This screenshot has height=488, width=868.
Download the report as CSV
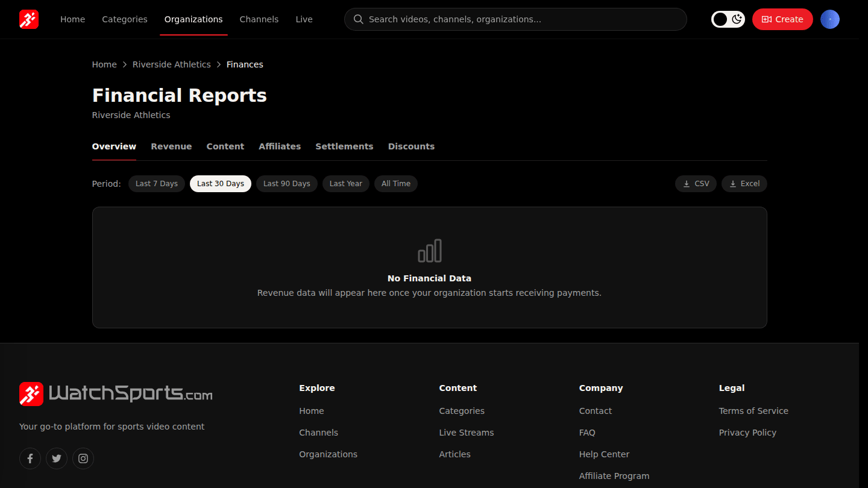(696, 184)
